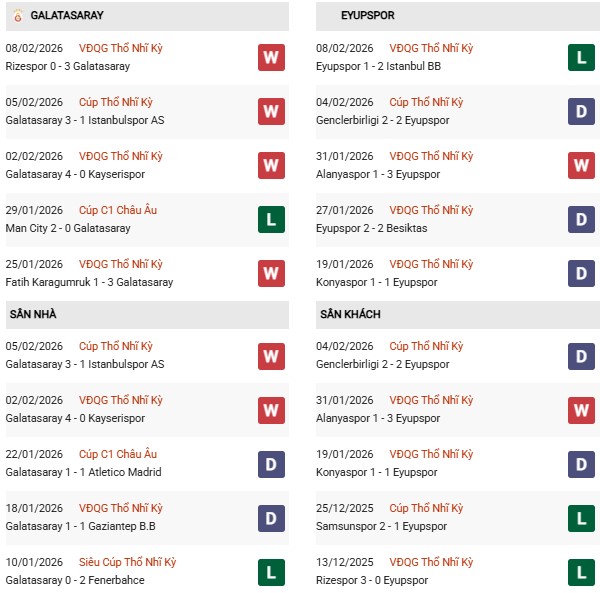600x593 pixels.
Task: Click the Fatih Karagumruk 1 - 3 Galatasaray result
Action: 89,282
